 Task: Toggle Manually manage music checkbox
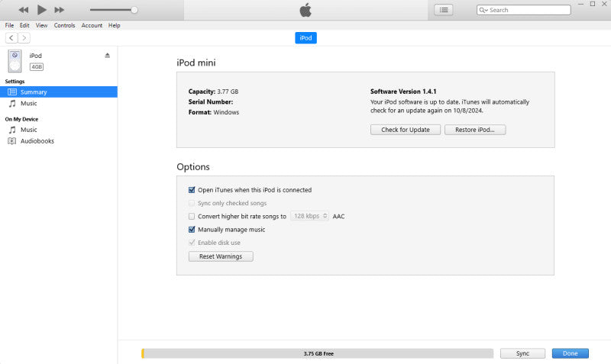coord(192,230)
